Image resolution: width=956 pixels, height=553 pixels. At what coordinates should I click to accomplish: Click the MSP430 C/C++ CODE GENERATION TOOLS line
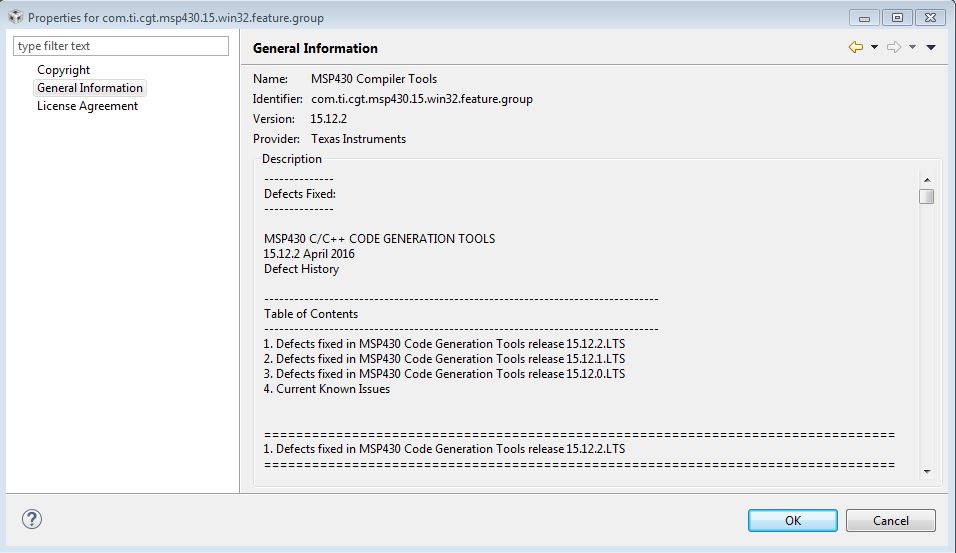379,238
